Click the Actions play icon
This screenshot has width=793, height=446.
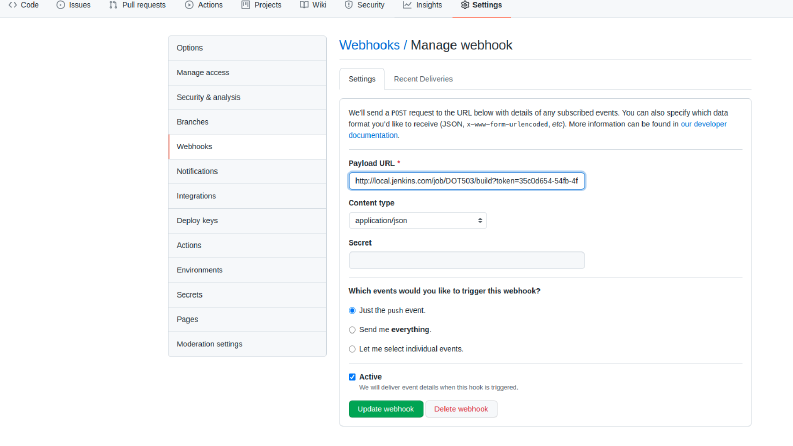[x=189, y=5]
